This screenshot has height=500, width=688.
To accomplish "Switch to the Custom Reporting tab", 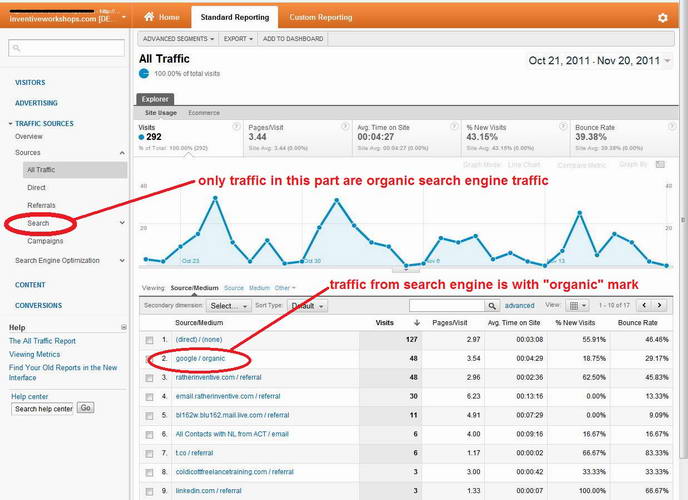I will [x=320, y=18].
